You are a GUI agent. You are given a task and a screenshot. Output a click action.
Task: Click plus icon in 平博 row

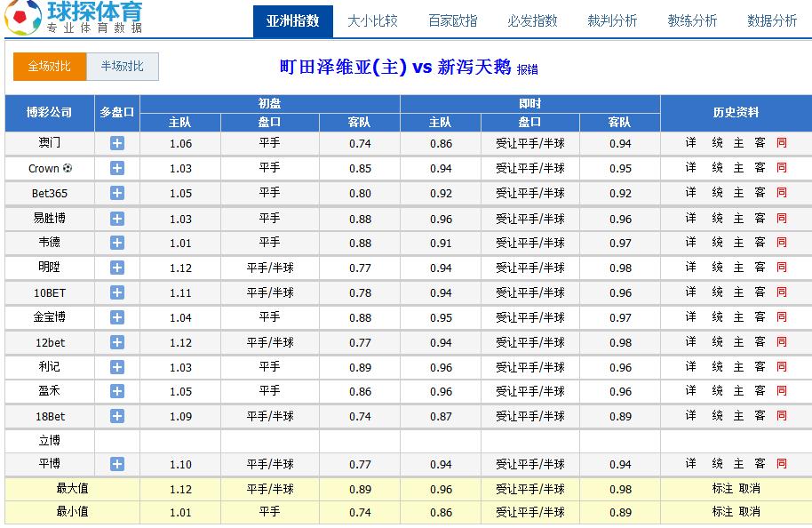[x=117, y=464]
